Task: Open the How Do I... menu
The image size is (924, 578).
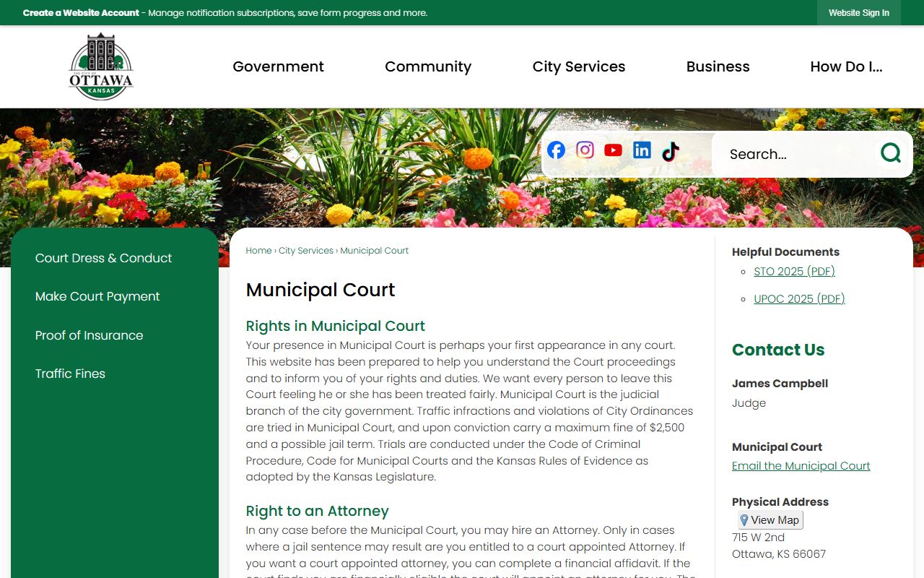Action: click(846, 66)
